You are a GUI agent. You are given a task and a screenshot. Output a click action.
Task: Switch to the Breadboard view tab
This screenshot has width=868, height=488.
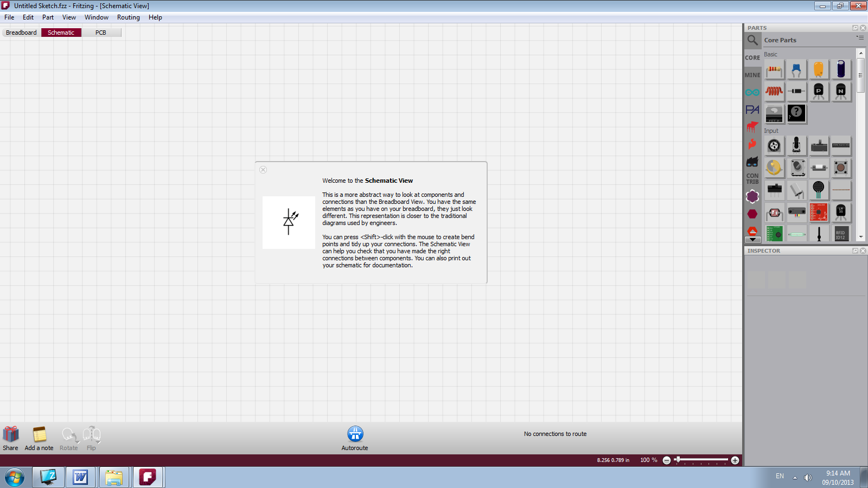click(21, 33)
